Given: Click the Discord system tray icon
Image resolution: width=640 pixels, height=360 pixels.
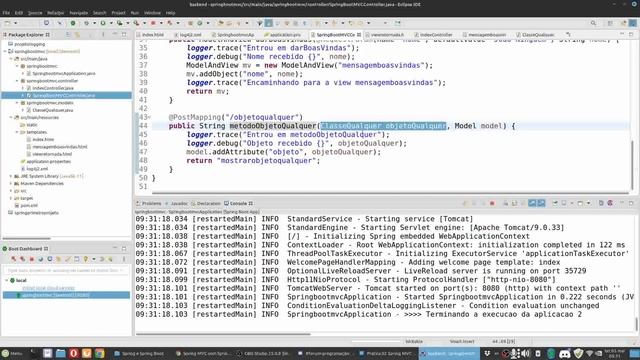Looking at the screenshot, I should 564,353.
